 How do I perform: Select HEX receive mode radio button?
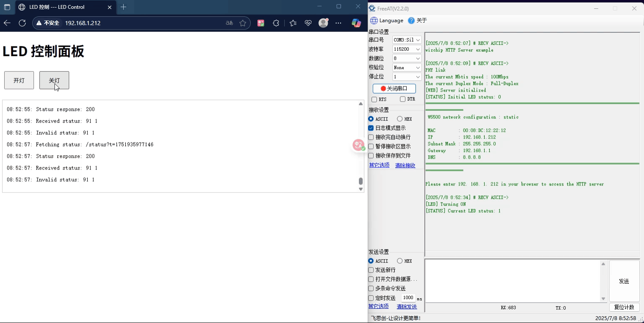(400, 119)
